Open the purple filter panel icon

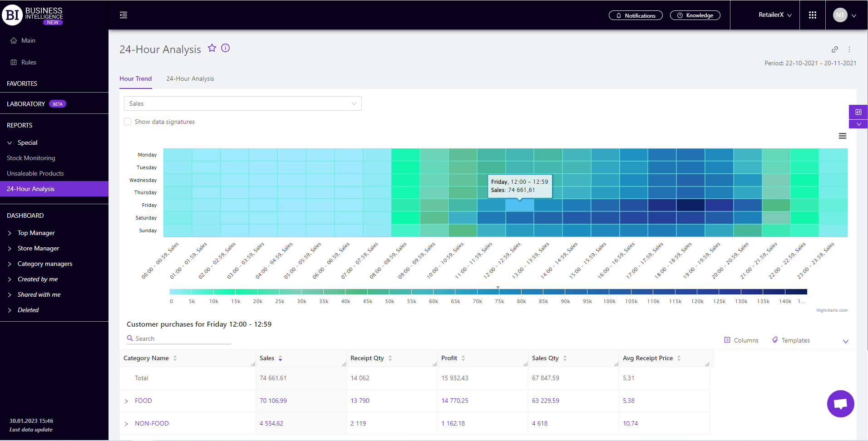pyautogui.click(x=858, y=112)
